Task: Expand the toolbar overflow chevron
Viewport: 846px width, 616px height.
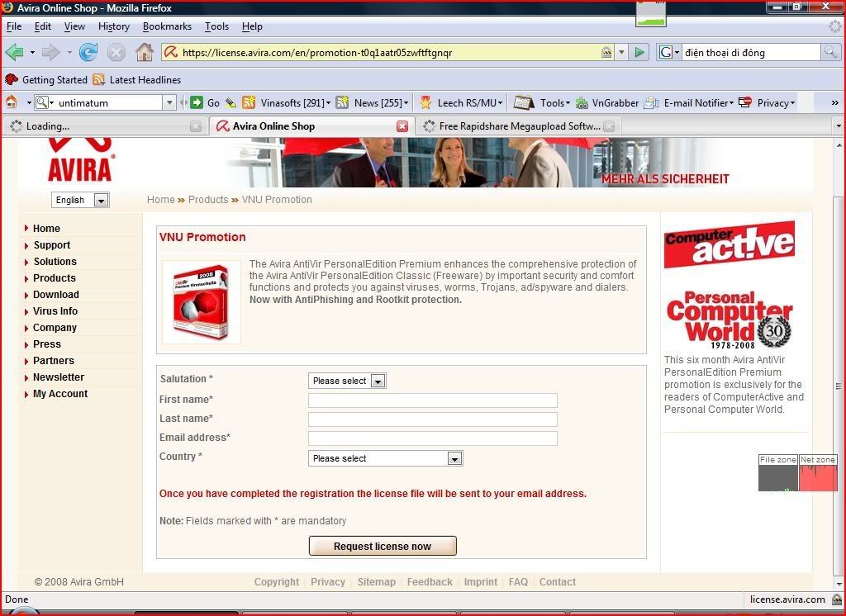Action: coord(834,102)
